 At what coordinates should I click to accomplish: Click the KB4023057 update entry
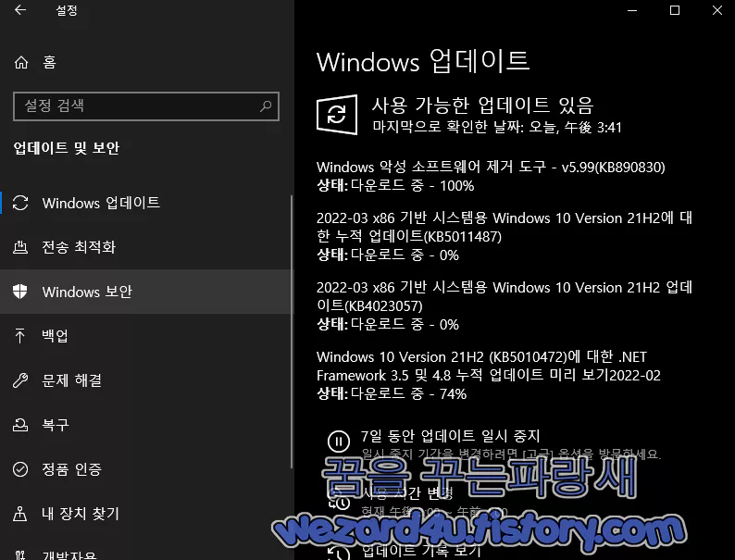(505, 296)
